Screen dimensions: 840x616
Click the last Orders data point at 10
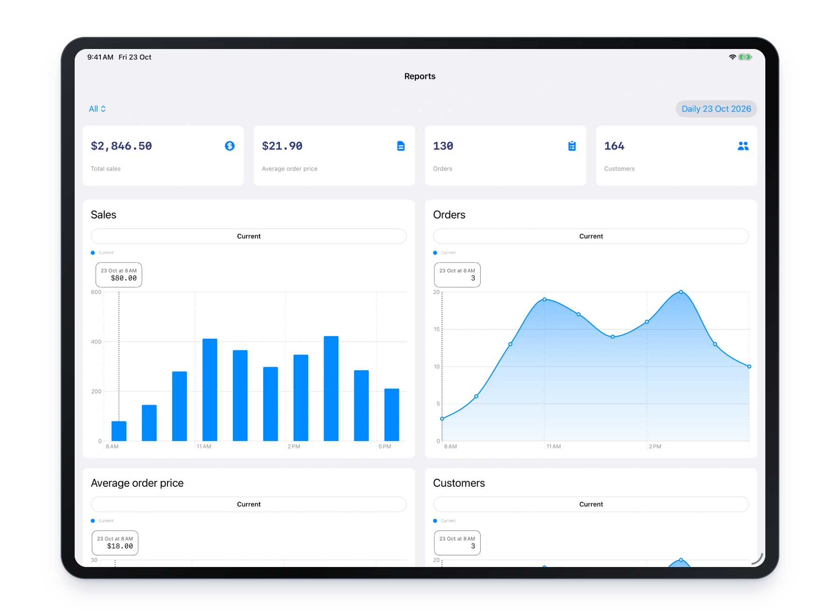coord(749,366)
